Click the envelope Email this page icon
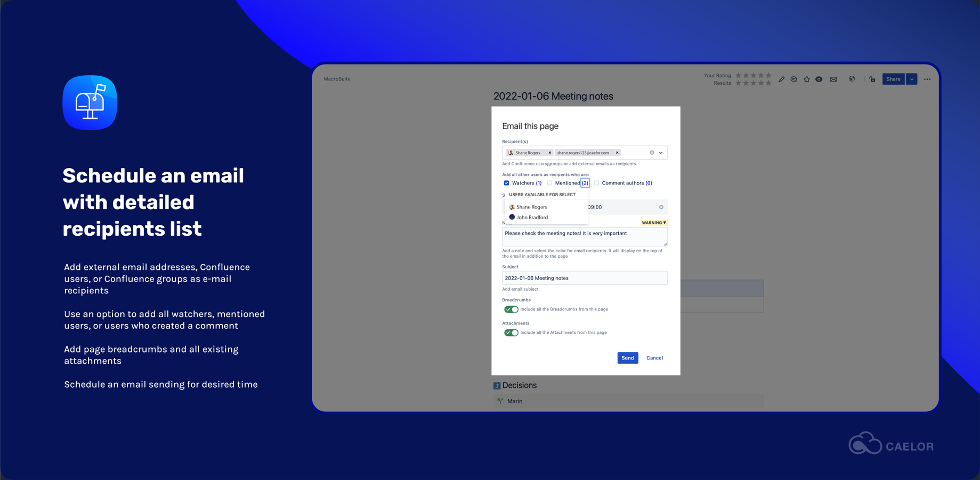 tap(833, 79)
